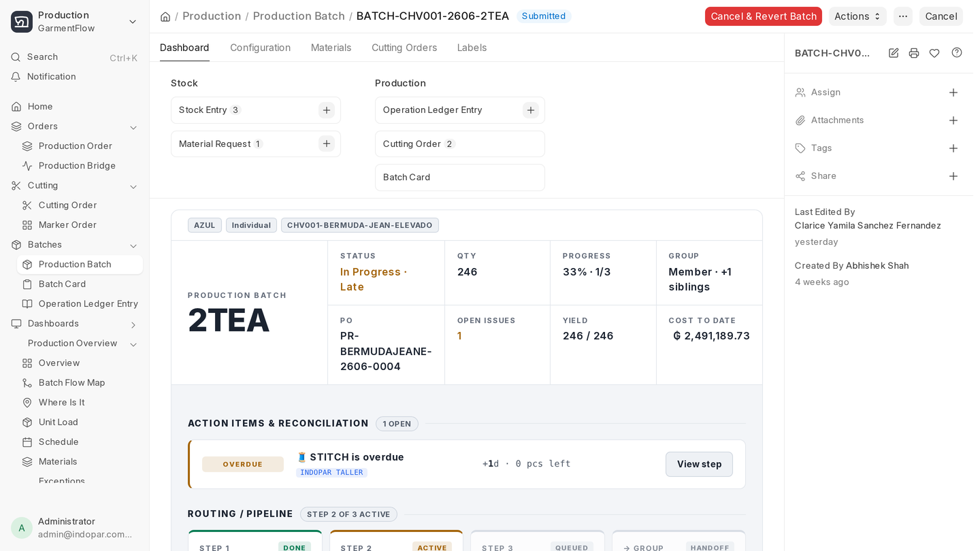The image size is (980, 551).
Task: Open the three-dots more options menu
Action: [903, 16]
